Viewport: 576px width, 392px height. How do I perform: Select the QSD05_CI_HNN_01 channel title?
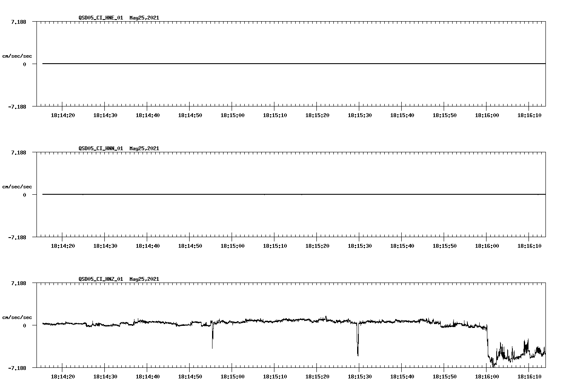pyautogui.click(x=102, y=148)
